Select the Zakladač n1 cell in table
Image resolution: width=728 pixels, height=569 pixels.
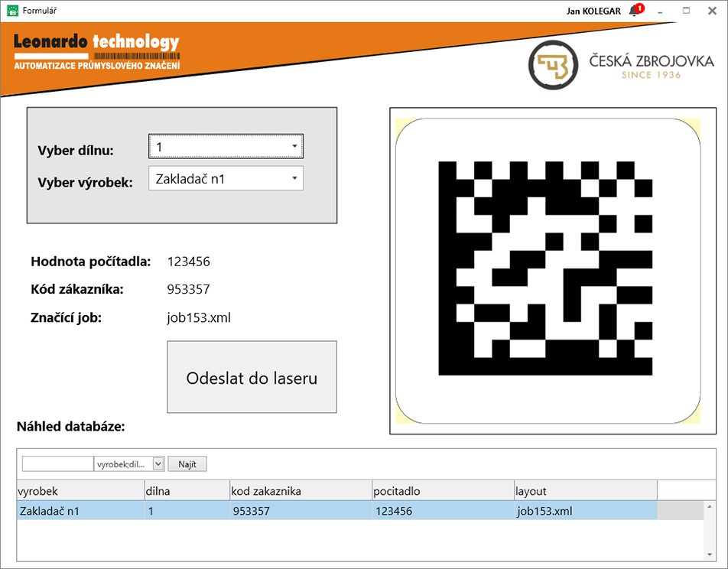point(81,511)
